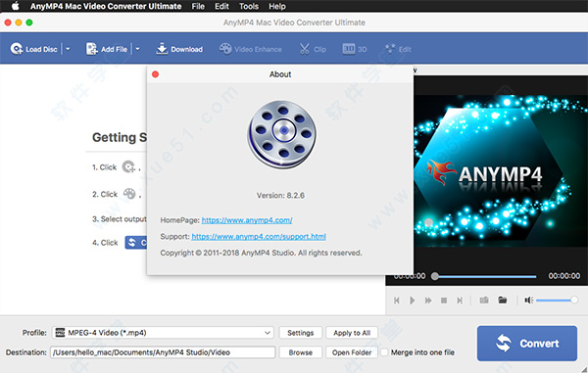
Task: Click the Apply to All button
Action: point(352,333)
